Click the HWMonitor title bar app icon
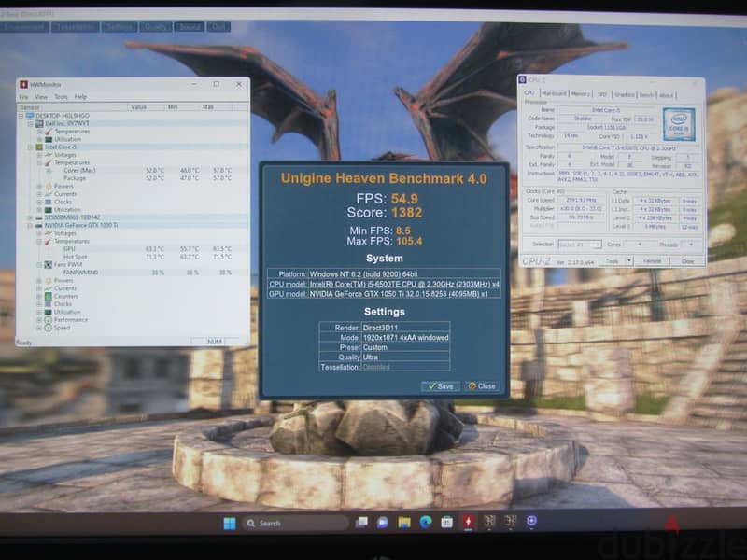The width and height of the screenshot is (747, 560). coord(23,84)
